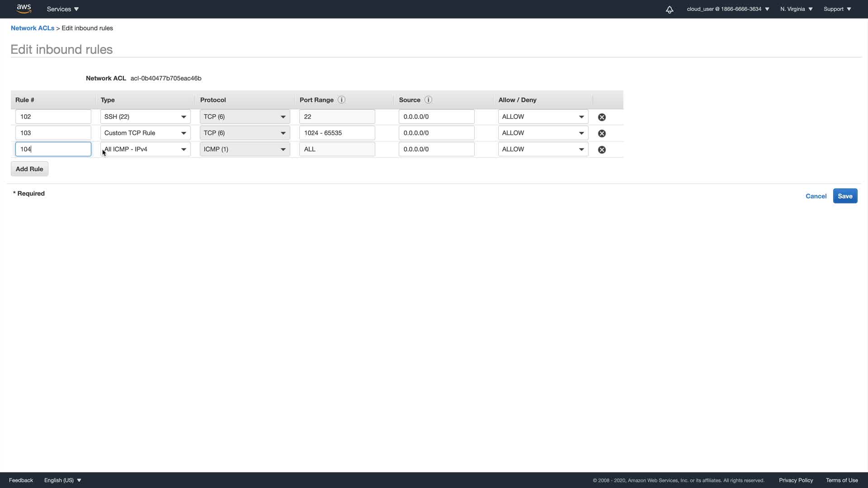This screenshot has width=868, height=488.
Task: Expand Custom TCP Rule type dropdown
Action: (x=145, y=133)
